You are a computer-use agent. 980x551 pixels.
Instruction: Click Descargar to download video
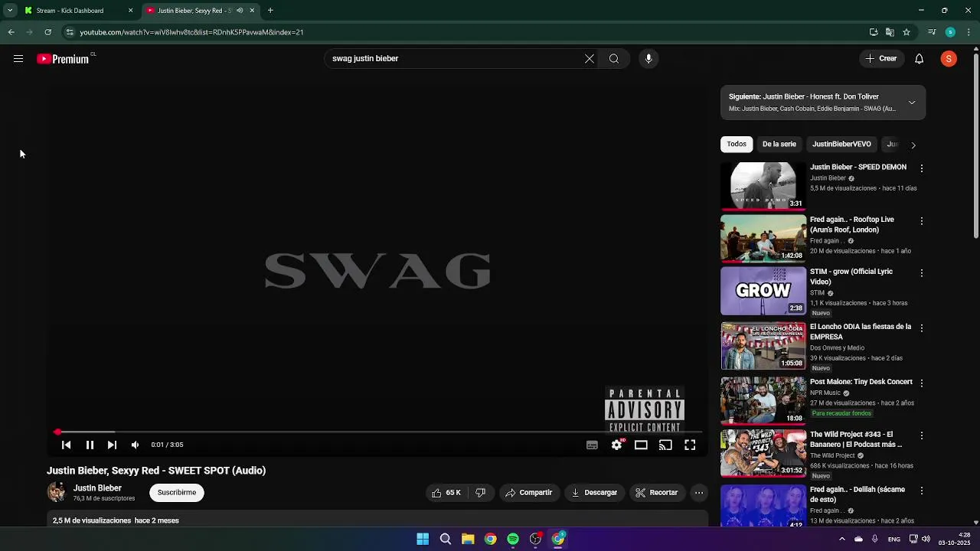coord(594,493)
